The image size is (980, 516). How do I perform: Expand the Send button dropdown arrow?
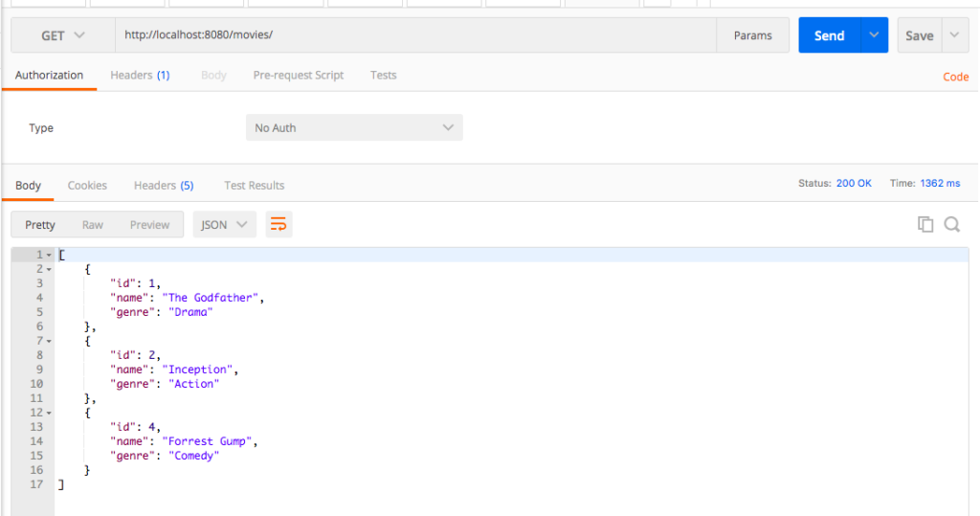(873, 35)
